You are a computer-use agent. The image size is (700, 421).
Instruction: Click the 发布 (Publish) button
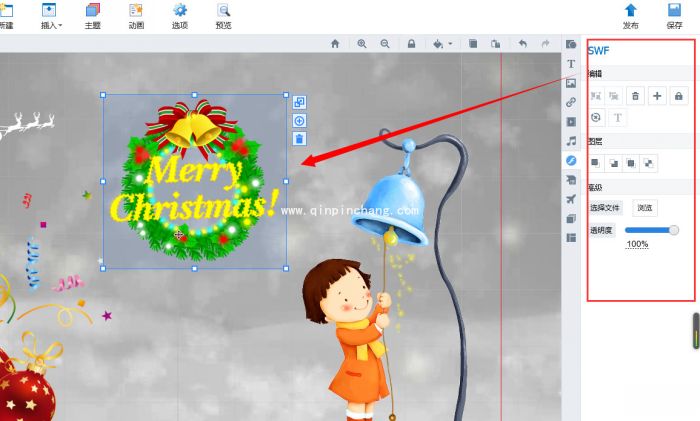(x=630, y=16)
